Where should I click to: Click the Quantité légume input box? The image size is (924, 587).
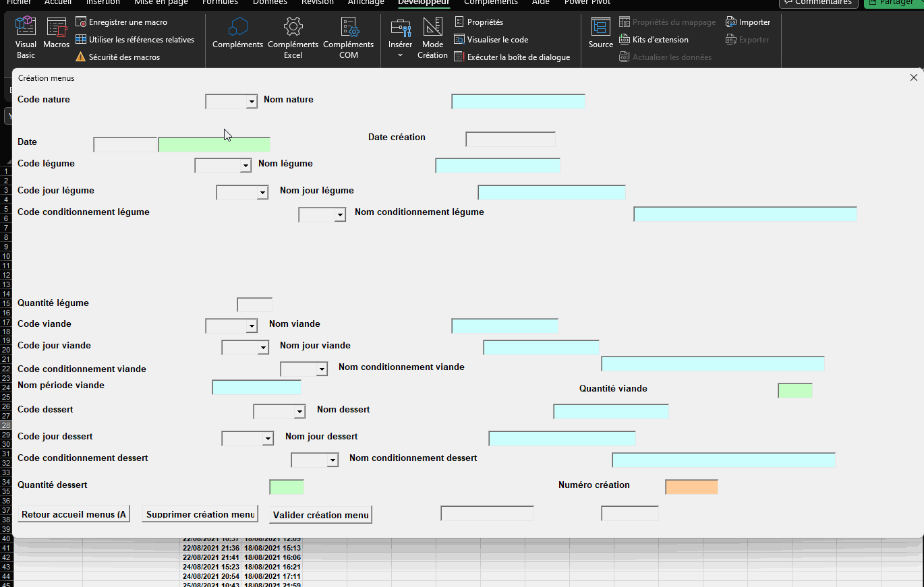click(254, 305)
